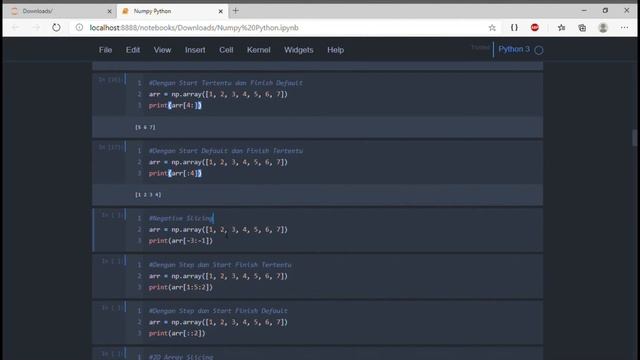640x360 pixels.
Task: Open the curly braces extension icon
Action: click(514, 27)
